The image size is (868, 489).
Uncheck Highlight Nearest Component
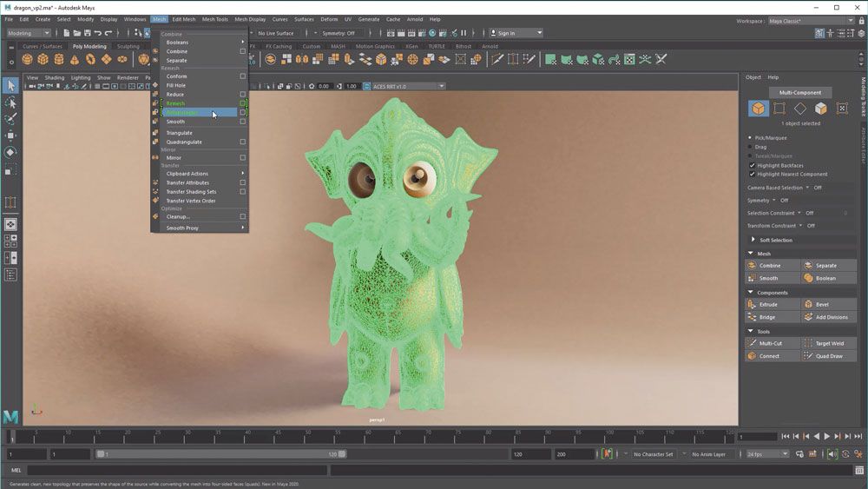(752, 174)
